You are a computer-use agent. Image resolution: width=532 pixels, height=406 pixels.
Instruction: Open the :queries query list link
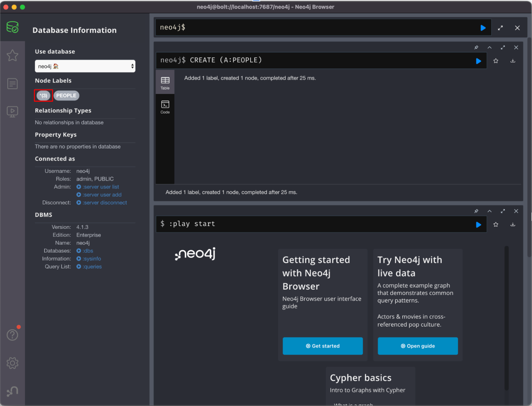(89, 267)
